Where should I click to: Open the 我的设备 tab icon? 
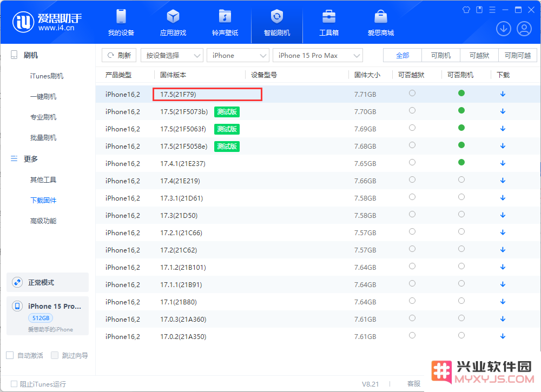coord(121,16)
